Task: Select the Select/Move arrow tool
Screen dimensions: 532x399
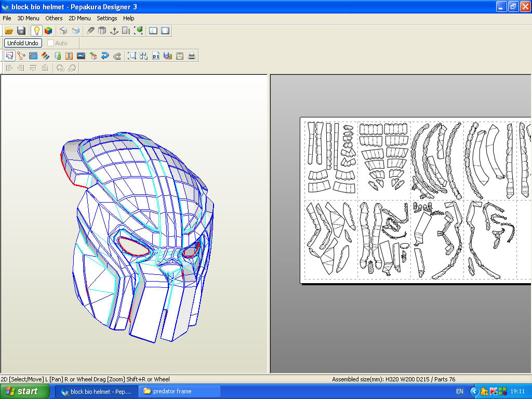Action: [x=9, y=56]
